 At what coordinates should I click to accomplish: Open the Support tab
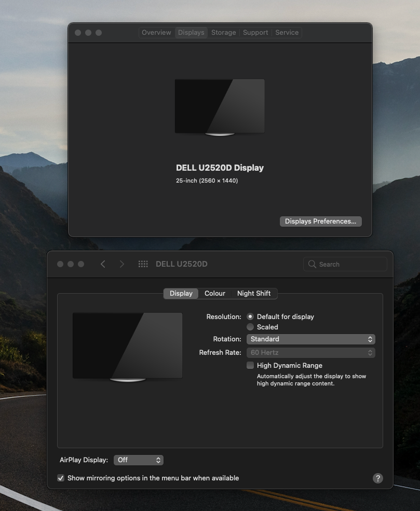pyautogui.click(x=255, y=33)
